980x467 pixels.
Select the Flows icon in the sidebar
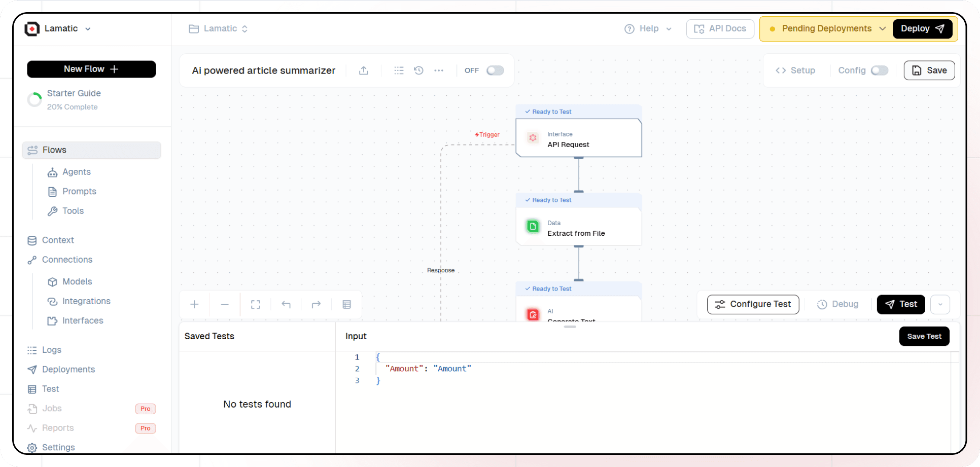coord(32,150)
